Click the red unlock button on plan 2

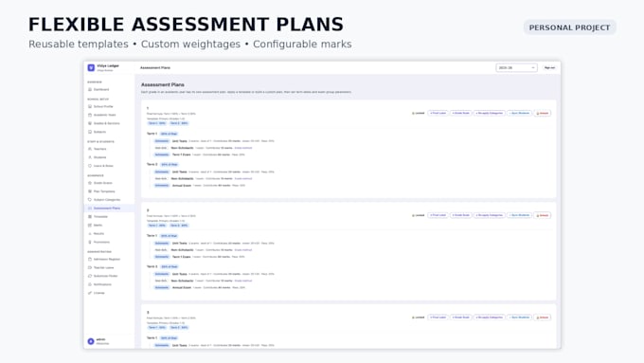(x=543, y=215)
